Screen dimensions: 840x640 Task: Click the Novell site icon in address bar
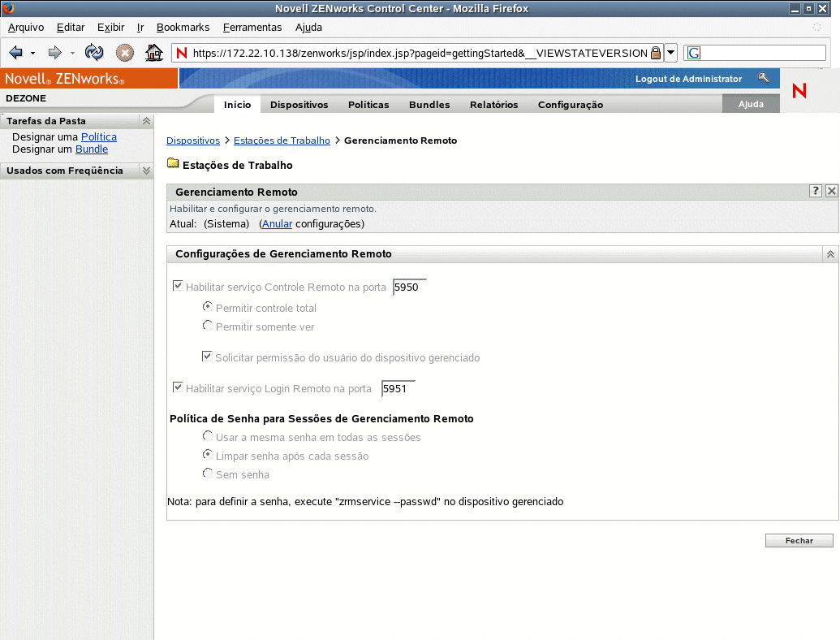[182, 53]
